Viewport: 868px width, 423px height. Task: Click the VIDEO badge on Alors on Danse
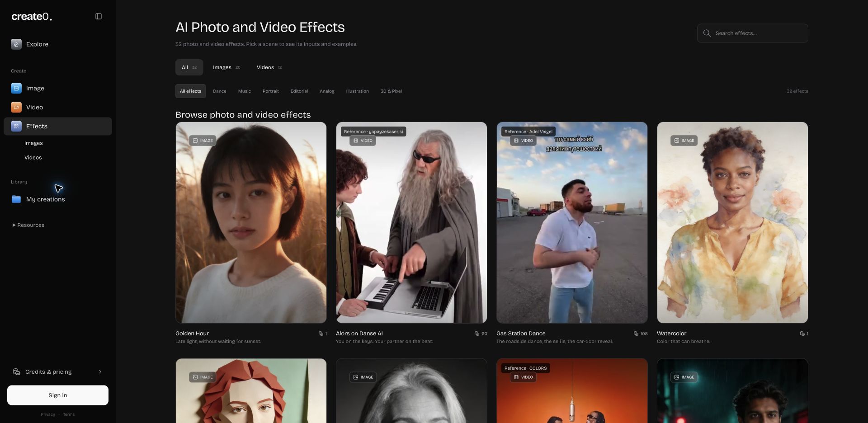(x=363, y=141)
